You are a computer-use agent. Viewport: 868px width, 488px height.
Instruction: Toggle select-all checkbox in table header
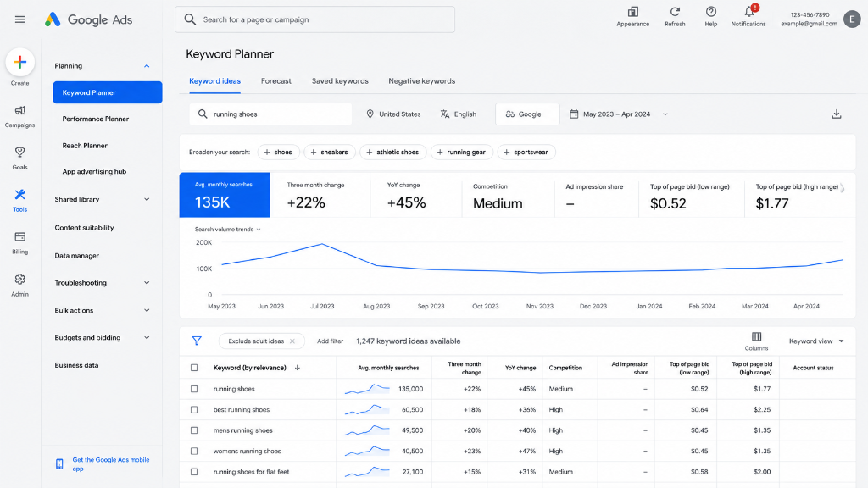point(194,368)
